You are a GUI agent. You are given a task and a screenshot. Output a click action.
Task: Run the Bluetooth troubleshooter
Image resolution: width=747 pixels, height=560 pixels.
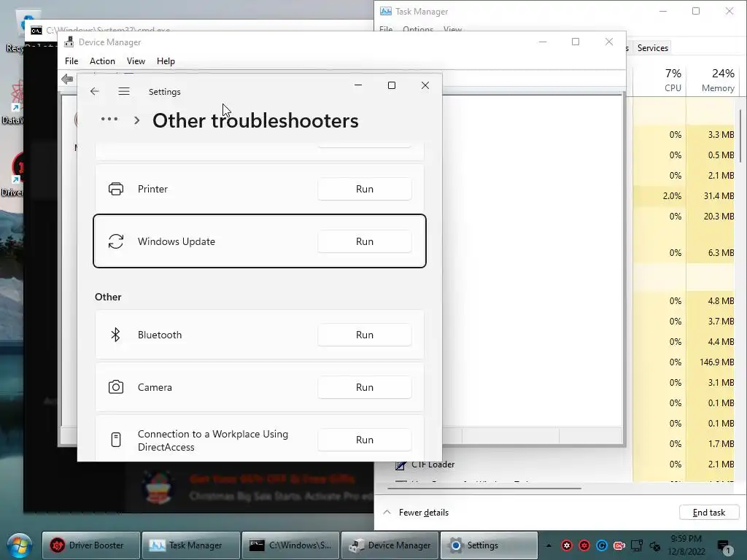coord(365,335)
